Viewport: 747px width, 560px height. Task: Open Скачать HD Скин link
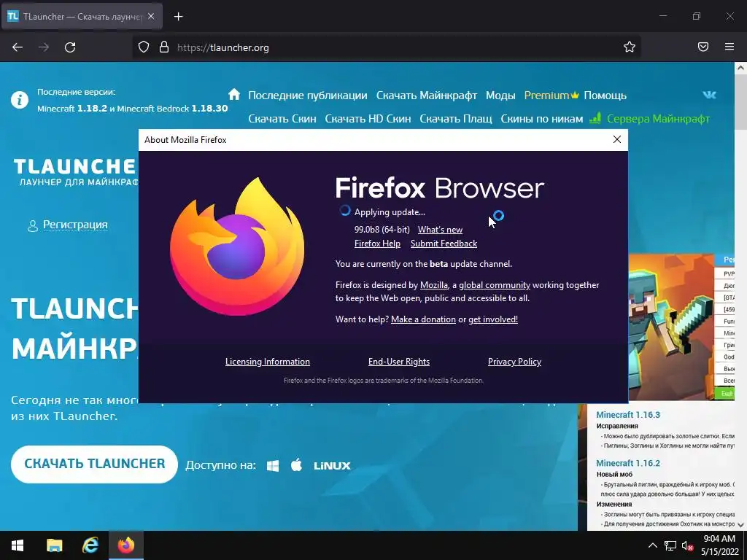coord(368,119)
